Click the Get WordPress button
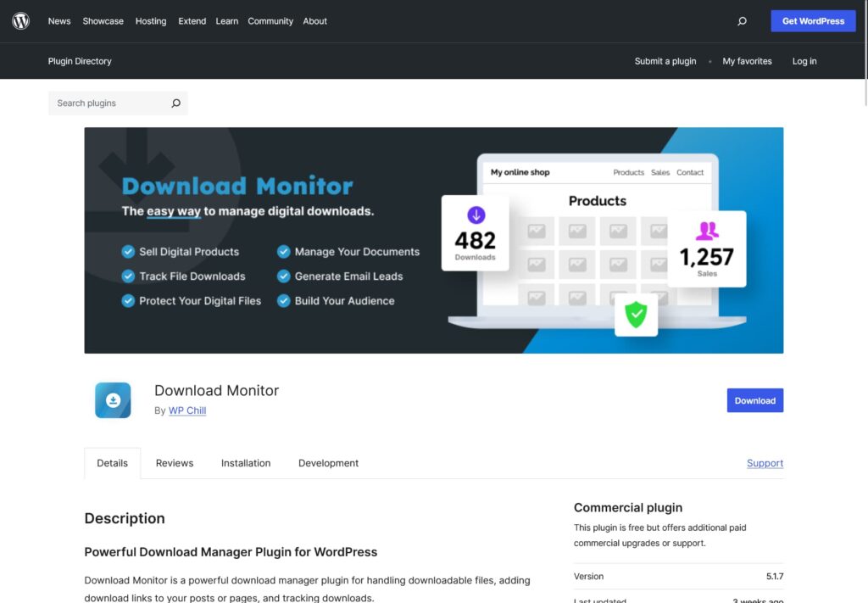The height and width of the screenshot is (603, 868). pyautogui.click(x=813, y=21)
